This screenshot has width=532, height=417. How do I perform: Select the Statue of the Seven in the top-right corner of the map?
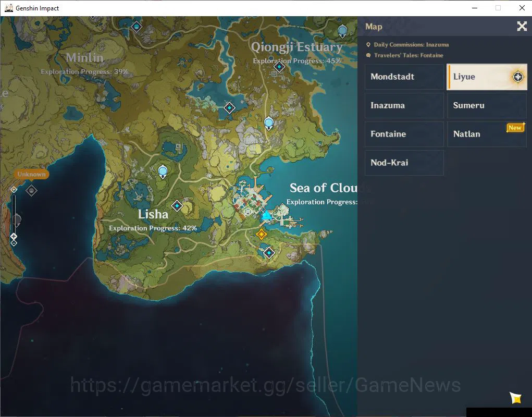pyautogui.click(x=343, y=31)
